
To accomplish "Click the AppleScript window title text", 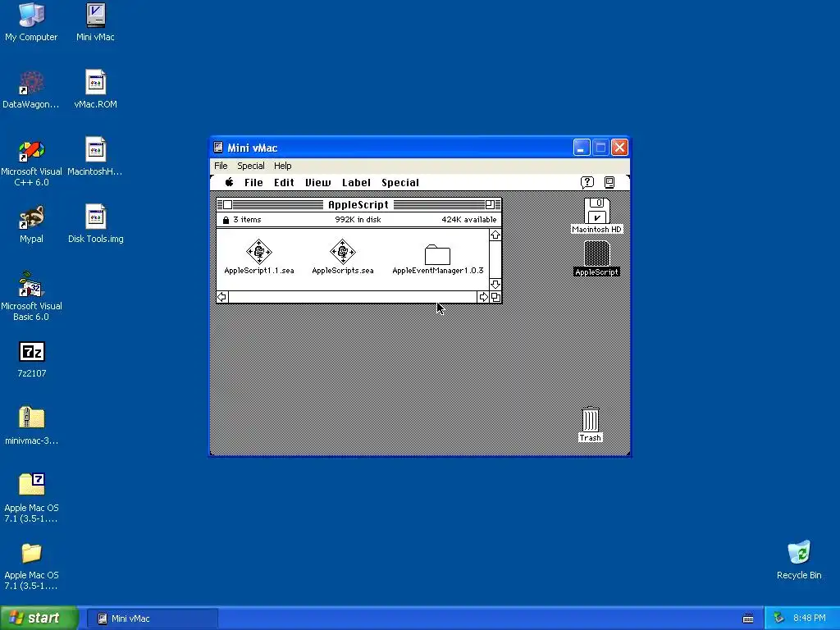I will 358,204.
